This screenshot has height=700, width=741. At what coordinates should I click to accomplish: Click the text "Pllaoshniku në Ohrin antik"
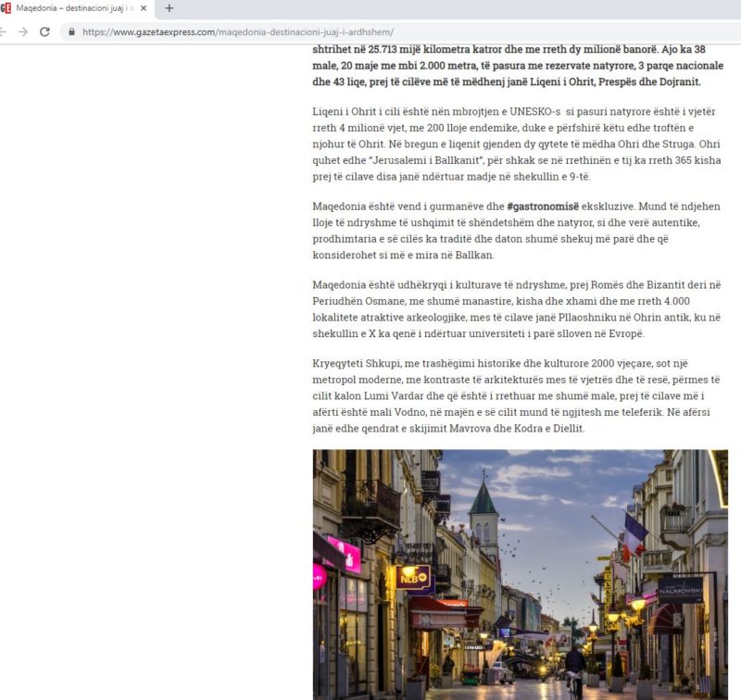point(624,318)
